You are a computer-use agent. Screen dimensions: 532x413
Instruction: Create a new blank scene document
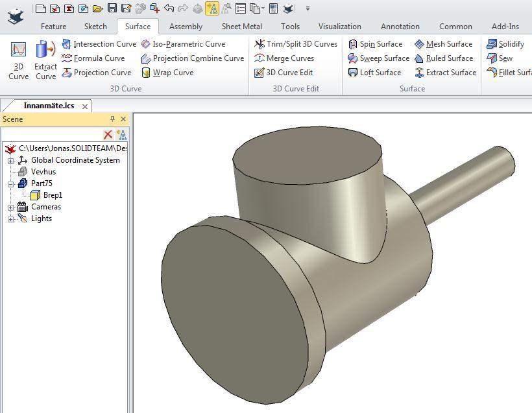click(41, 8)
